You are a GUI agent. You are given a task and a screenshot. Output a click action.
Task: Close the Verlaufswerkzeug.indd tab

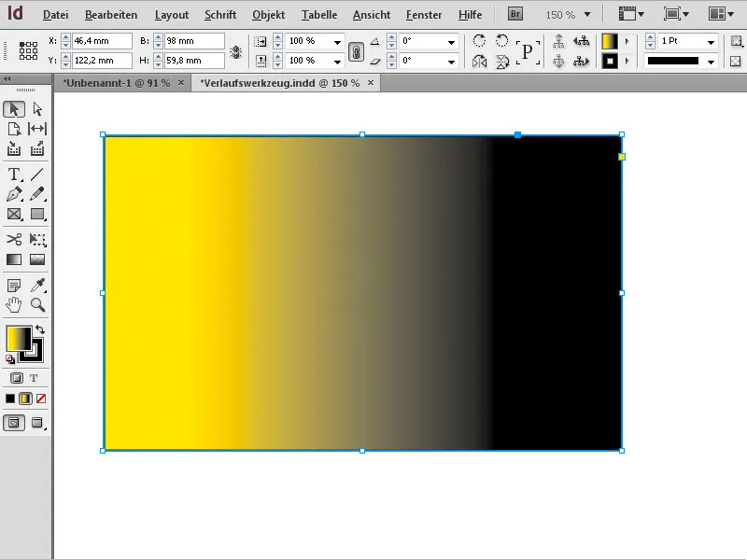(x=371, y=83)
